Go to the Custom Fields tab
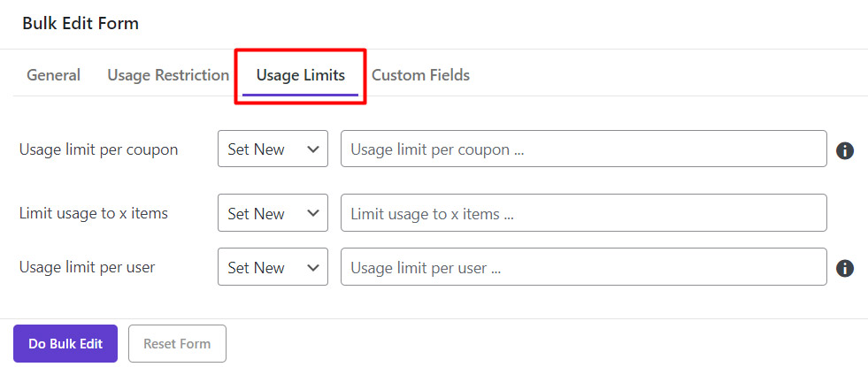Screen dimensions: 868x367 420,75
